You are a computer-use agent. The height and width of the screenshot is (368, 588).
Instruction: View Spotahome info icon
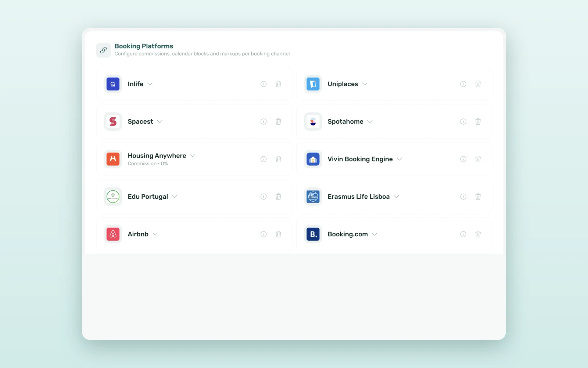[x=463, y=121]
